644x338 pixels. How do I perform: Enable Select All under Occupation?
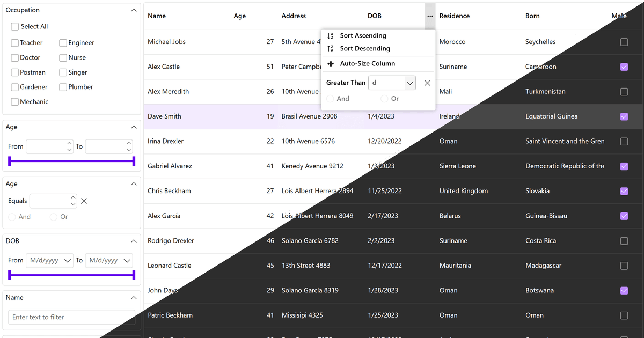(15, 26)
